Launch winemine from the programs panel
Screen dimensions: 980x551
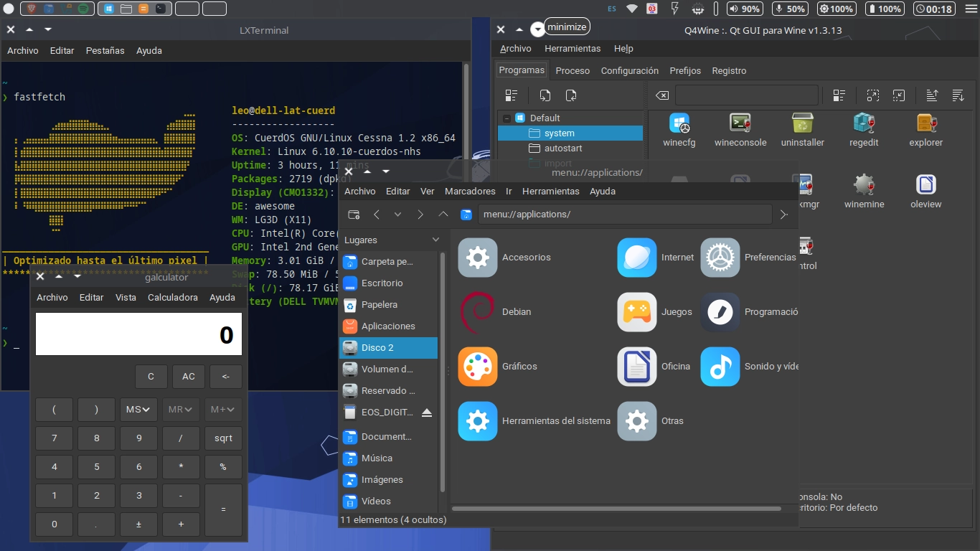pyautogui.click(x=864, y=188)
